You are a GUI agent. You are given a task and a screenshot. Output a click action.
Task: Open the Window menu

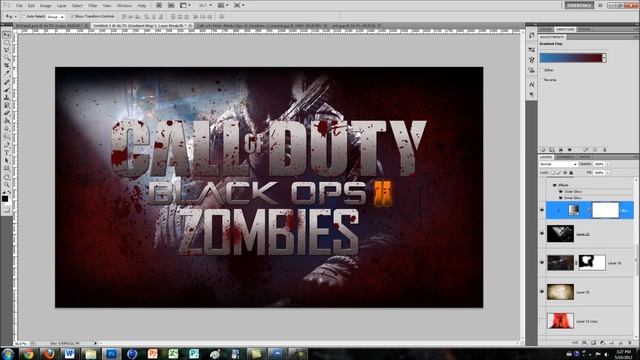point(124,6)
